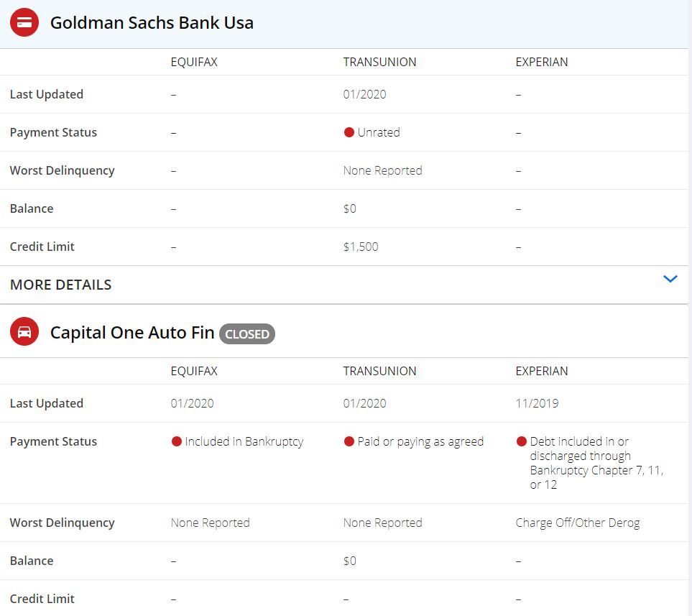Select Paid or paying as agreed text
692x616 pixels.
tap(420, 441)
